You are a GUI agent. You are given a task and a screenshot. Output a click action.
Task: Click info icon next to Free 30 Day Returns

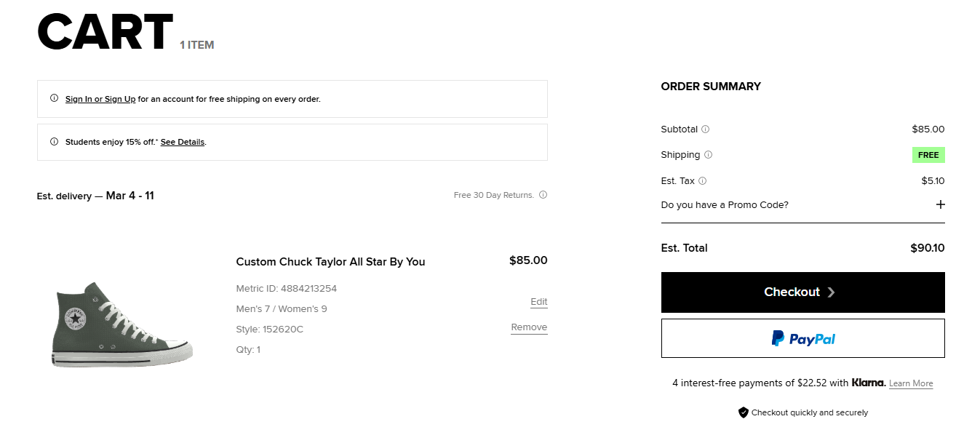(543, 195)
